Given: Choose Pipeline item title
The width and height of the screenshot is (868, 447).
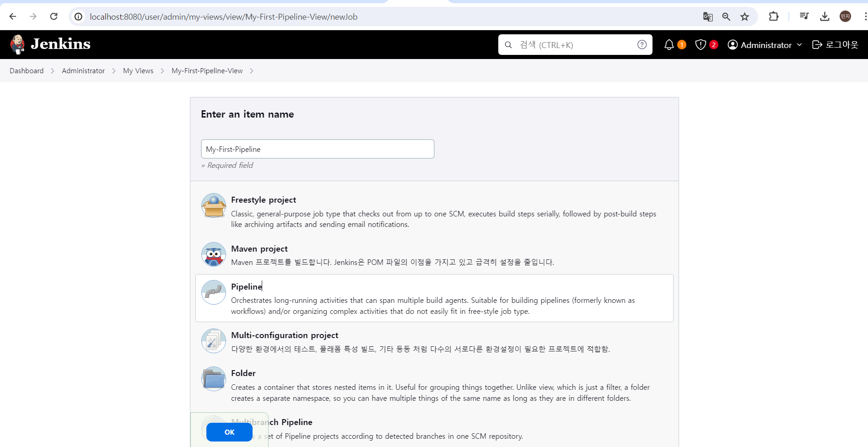Looking at the screenshot, I should click(247, 287).
